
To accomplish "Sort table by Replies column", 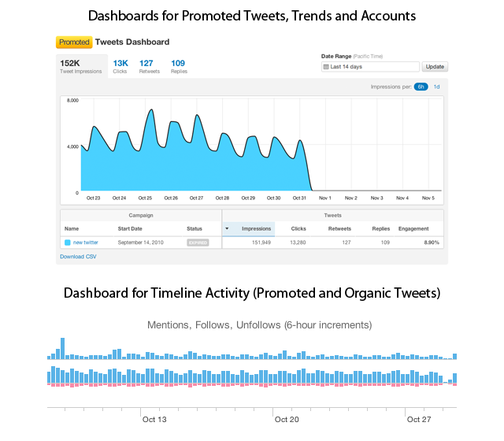I will [381, 229].
